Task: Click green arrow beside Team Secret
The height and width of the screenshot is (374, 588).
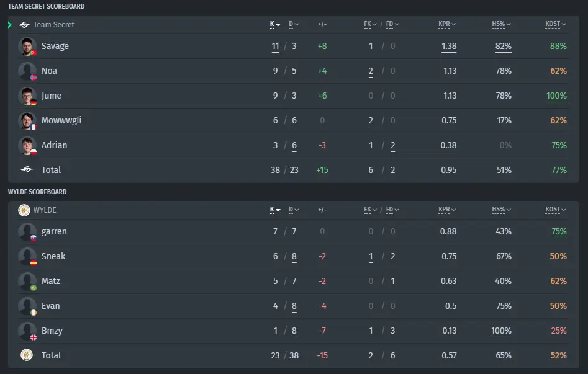Action: [10, 25]
